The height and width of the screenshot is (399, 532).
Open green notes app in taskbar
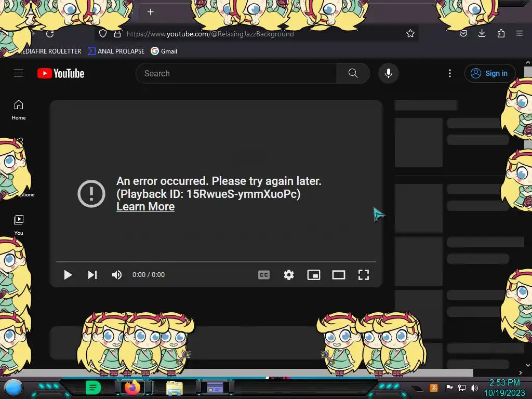93,388
